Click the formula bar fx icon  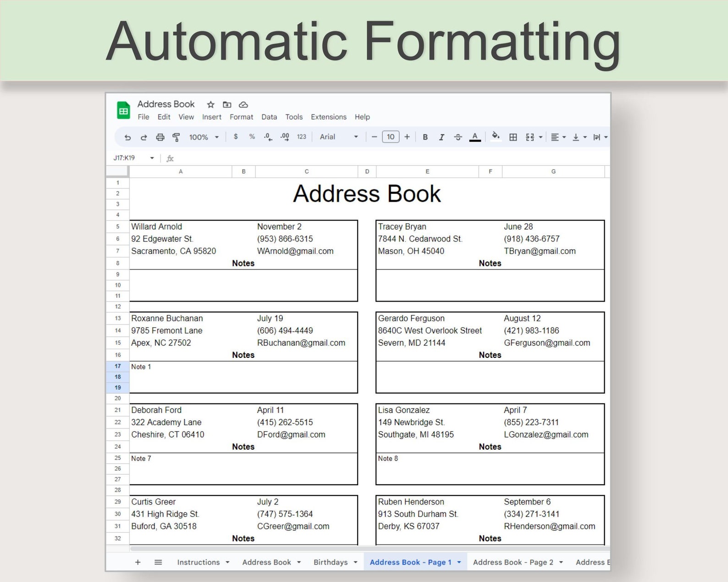tap(170, 158)
